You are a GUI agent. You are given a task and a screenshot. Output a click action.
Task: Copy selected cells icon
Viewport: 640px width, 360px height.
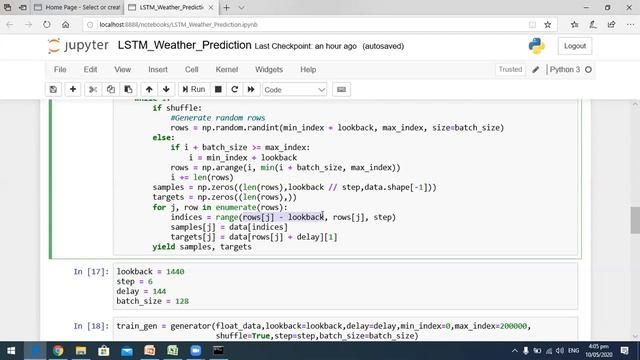click(111, 89)
